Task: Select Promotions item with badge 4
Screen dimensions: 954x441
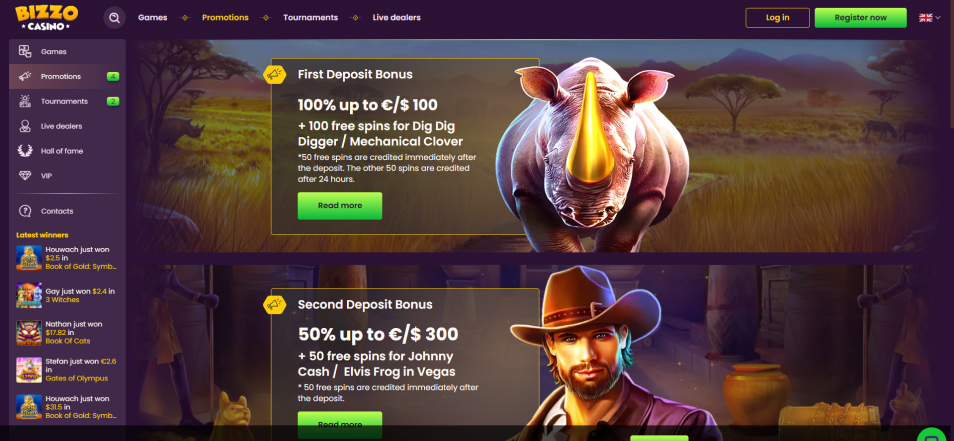Action: pos(68,77)
